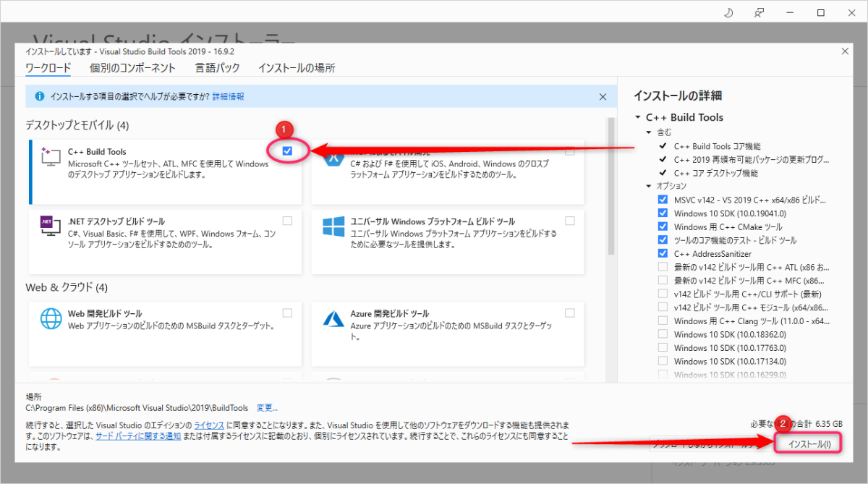Screen dimensions: 868x484
Task: Check v142 C++ MFC option
Action: coord(663,280)
